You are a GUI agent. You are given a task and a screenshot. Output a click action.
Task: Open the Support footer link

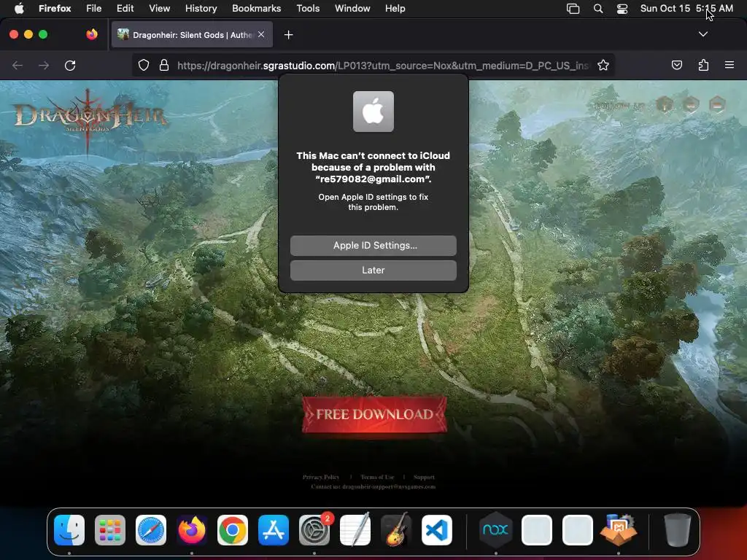[x=424, y=477]
